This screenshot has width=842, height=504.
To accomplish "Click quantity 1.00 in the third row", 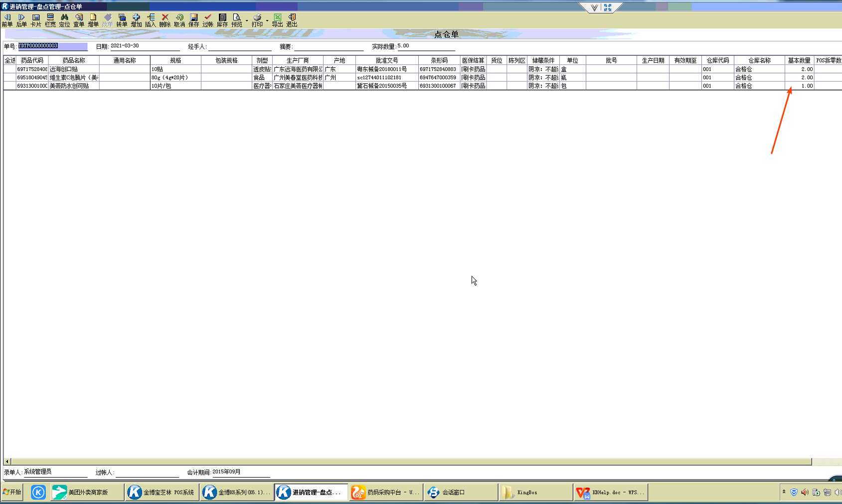I will coord(799,86).
